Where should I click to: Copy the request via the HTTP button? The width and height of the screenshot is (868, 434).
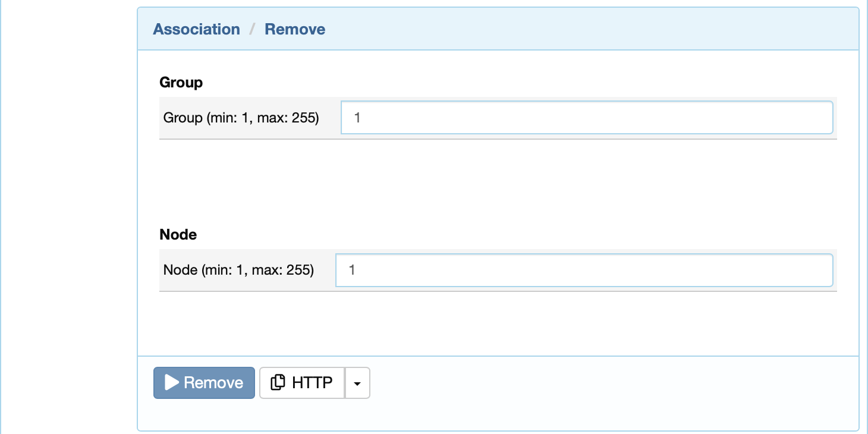pyautogui.click(x=302, y=383)
